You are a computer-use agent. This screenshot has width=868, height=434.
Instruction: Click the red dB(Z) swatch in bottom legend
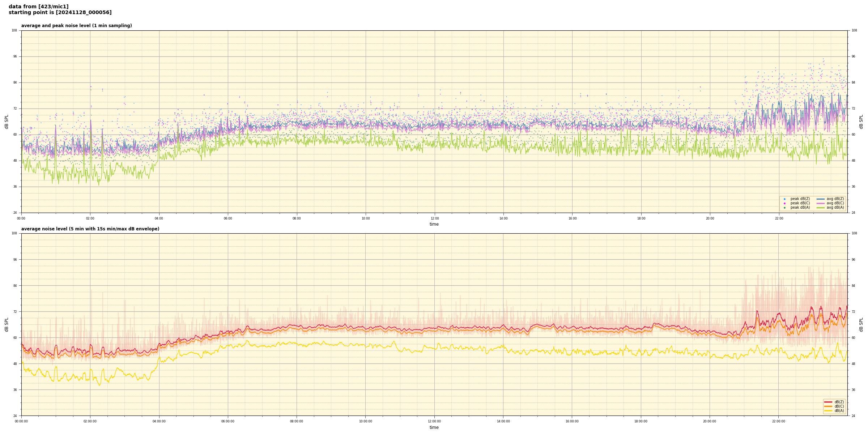coord(828,402)
